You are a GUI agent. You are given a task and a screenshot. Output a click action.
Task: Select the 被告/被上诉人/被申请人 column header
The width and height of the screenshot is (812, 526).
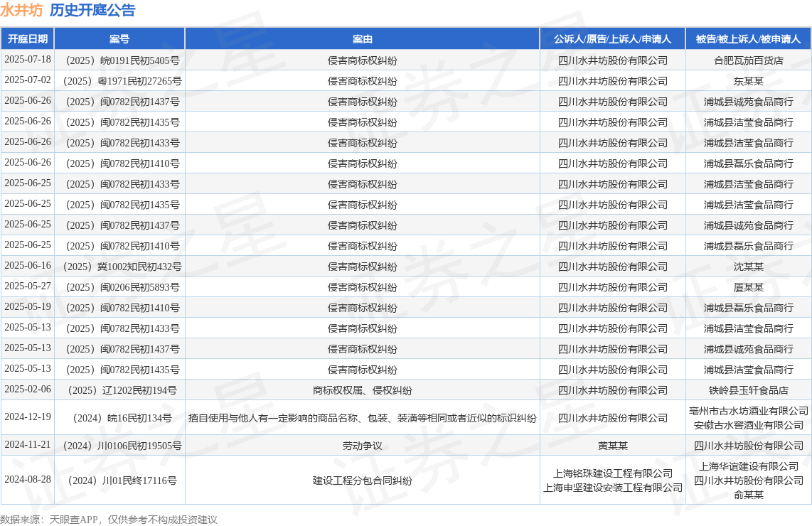(748, 39)
